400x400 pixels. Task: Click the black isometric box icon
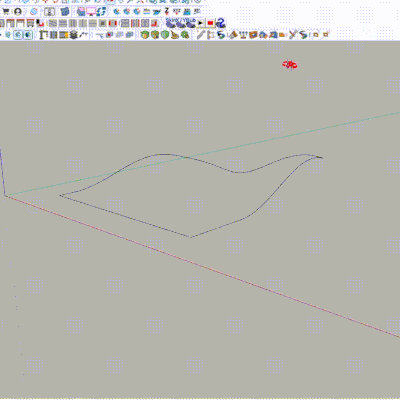(74, 34)
